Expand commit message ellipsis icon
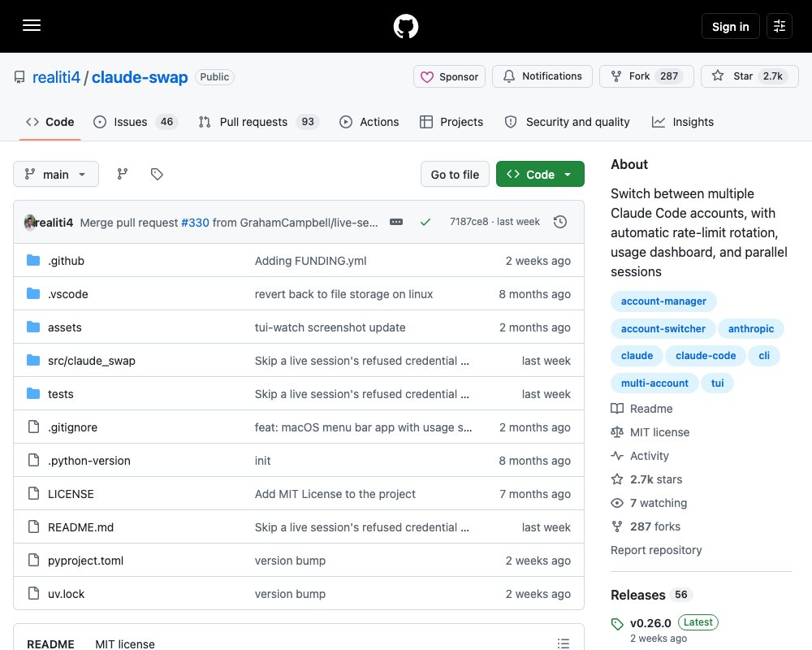Image resolution: width=812 pixels, height=650 pixels. 396,222
